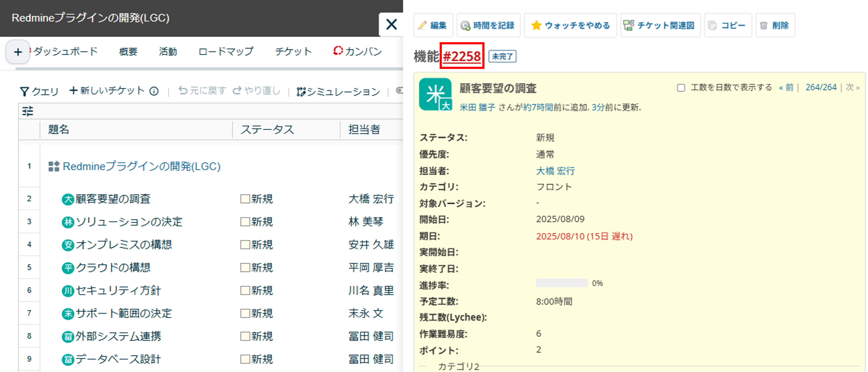Open the 活動 tab
Image resolution: width=868 pixels, height=372 pixels.
[x=168, y=52]
